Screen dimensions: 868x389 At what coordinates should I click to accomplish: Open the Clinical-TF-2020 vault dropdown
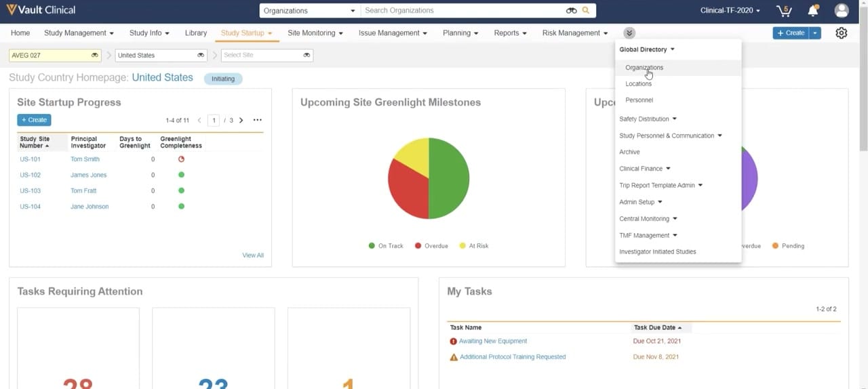730,11
